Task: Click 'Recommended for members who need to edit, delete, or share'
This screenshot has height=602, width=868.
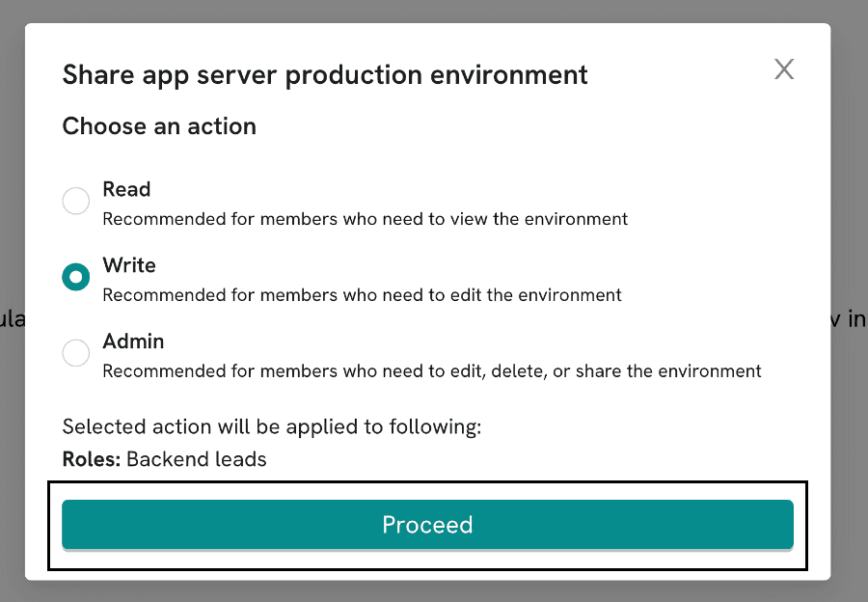Action: point(362,371)
